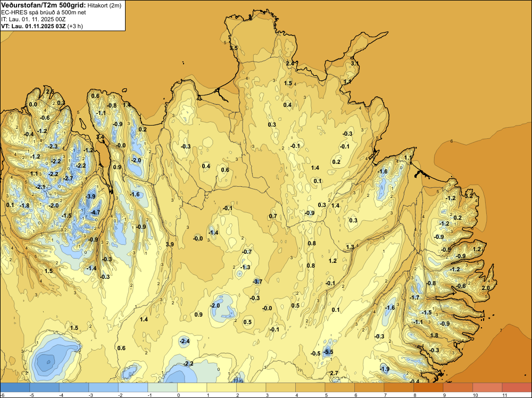Click the -5.5 temperature label on the map
532x398 pixels.
tap(328, 352)
